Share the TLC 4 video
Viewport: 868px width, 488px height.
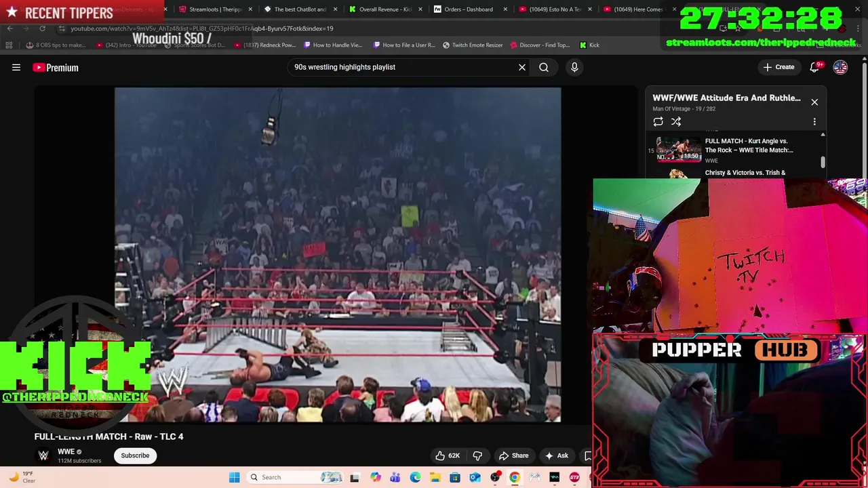click(513, 455)
